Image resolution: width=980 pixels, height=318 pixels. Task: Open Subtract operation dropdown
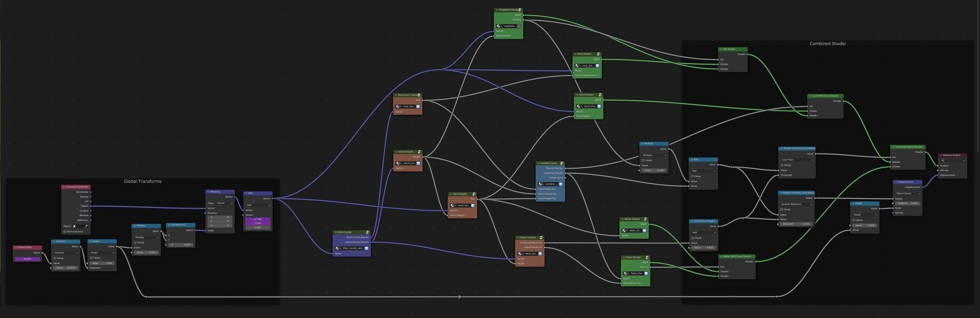66,253
